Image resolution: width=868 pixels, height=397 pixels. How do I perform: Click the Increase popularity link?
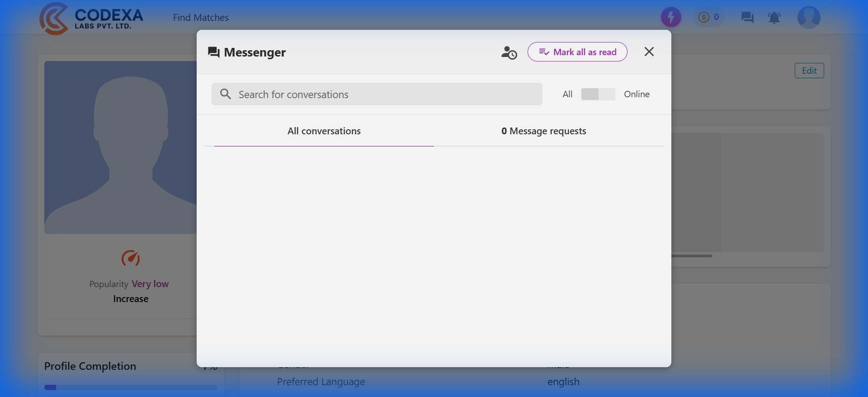pos(131,299)
